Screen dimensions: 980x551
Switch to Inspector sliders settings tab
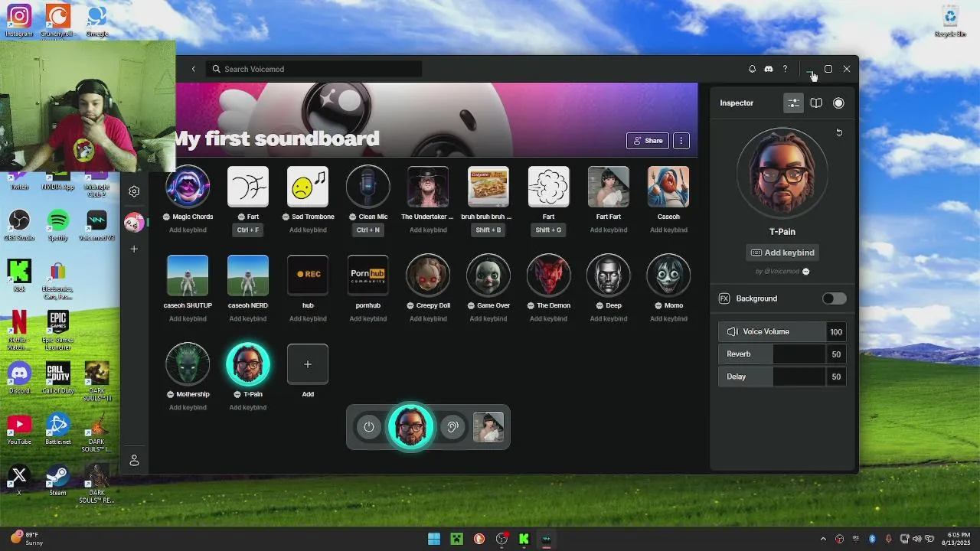(x=794, y=103)
